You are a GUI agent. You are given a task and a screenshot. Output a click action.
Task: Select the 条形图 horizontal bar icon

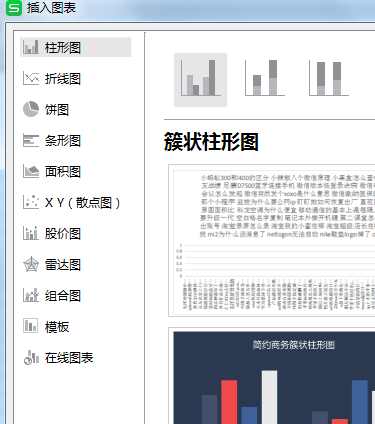(31, 140)
